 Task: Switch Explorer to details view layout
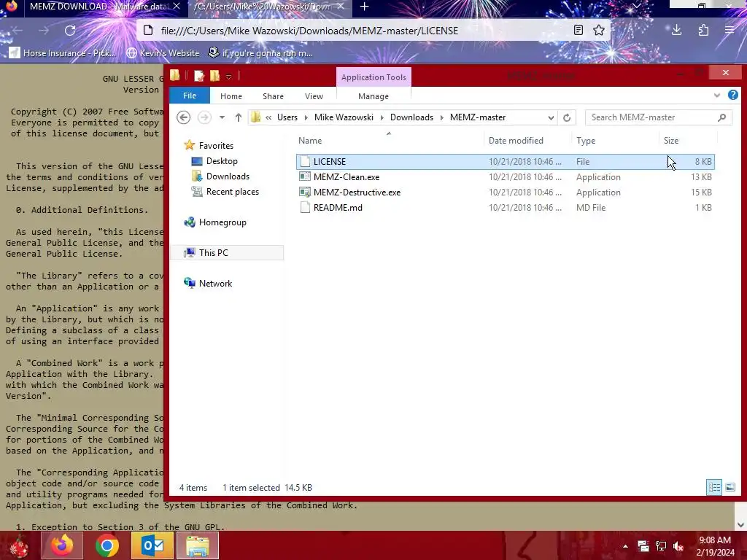pyautogui.click(x=714, y=487)
